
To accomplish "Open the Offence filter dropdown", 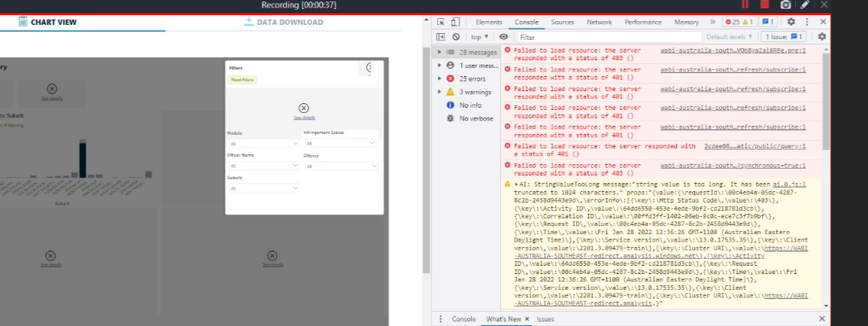I will tap(341, 166).
